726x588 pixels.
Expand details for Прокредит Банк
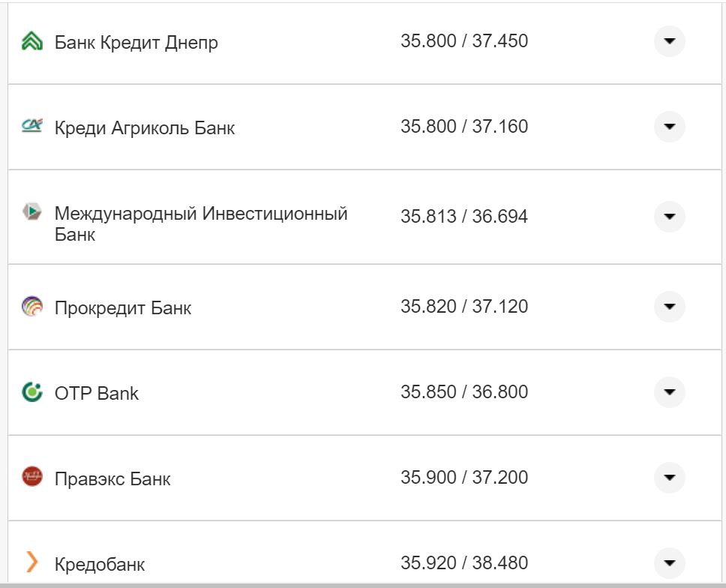click(670, 307)
